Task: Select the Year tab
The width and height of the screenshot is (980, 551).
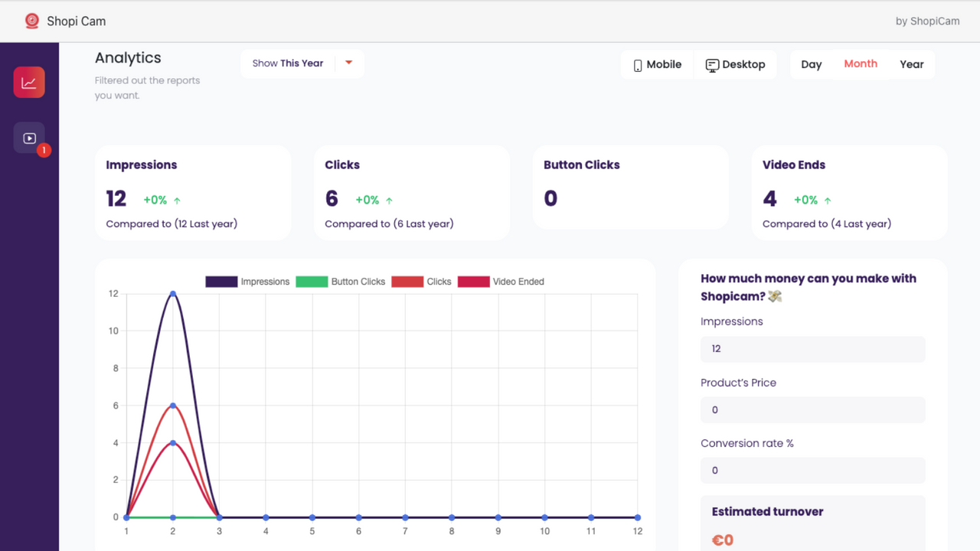Action: [912, 64]
